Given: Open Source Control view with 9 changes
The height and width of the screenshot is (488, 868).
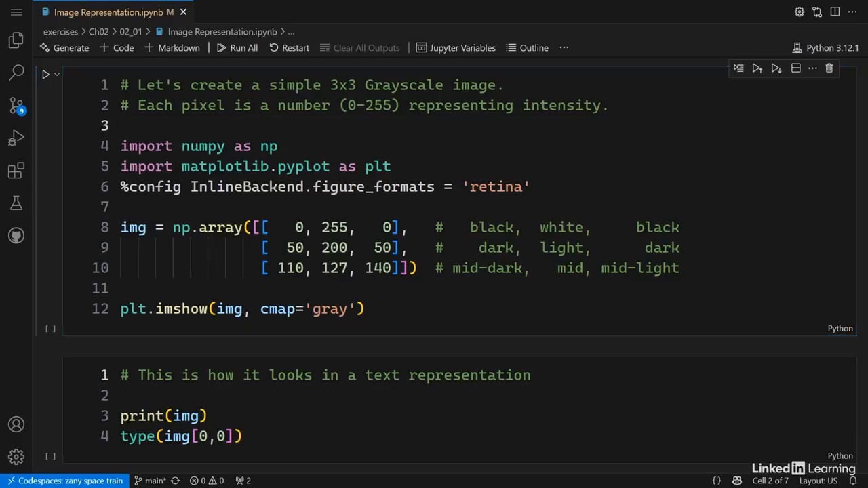Looking at the screenshot, I should click(x=16, y=106).
